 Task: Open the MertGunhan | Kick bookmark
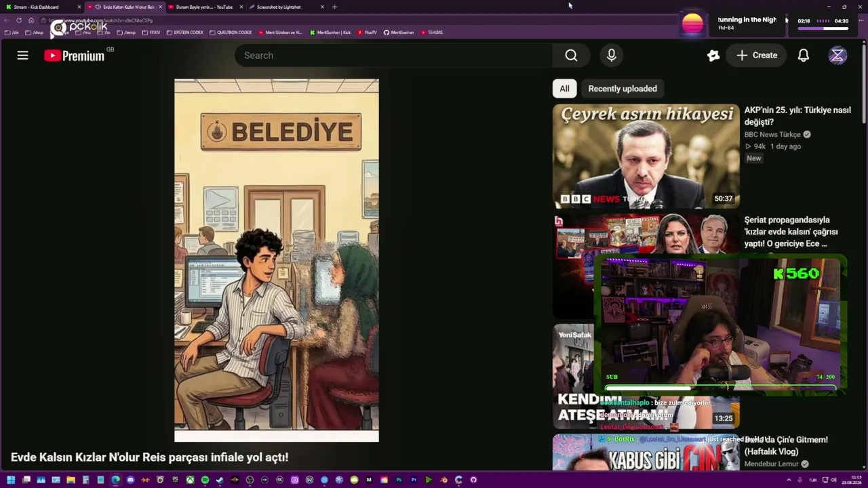tap(331, 33)
